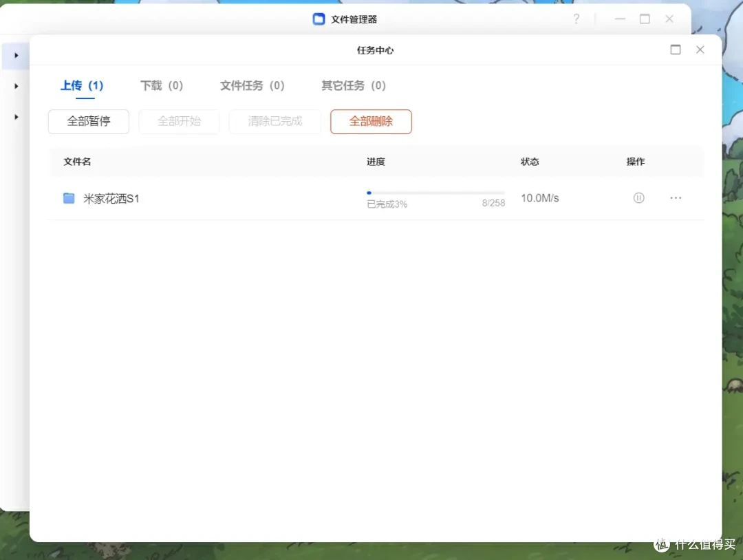Screen dimensions: 743x560
Task: Minimize the 文件管理器 window
Action: (x=620, y=19)
